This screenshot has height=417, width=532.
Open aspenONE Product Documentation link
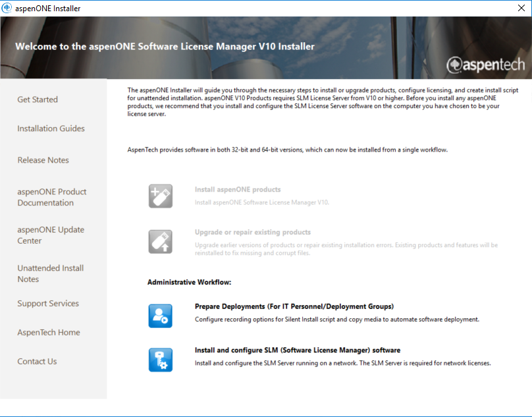(51, 197)
